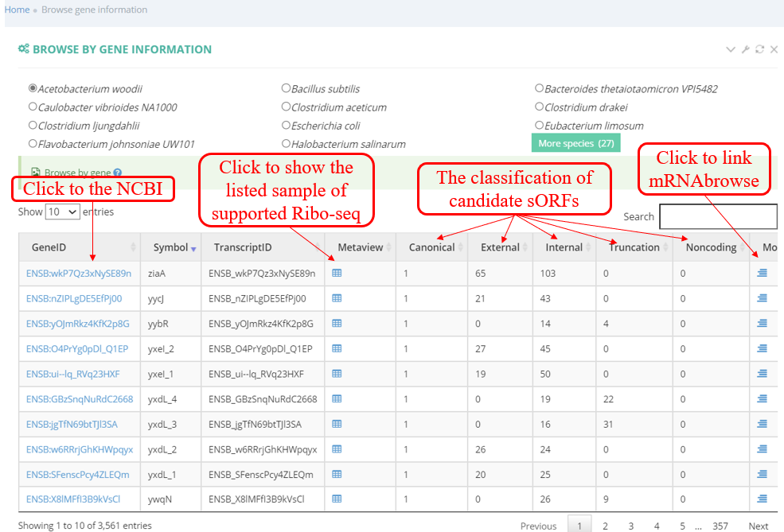784x532 pixels.
Task: Click mRNAbrowse icon in ywqN row
Action: point(762,499)
